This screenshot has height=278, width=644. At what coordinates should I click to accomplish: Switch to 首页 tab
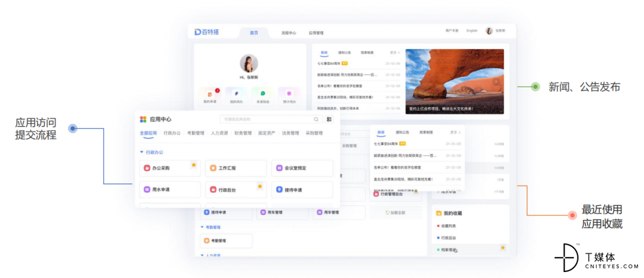(x=254, y=33)
